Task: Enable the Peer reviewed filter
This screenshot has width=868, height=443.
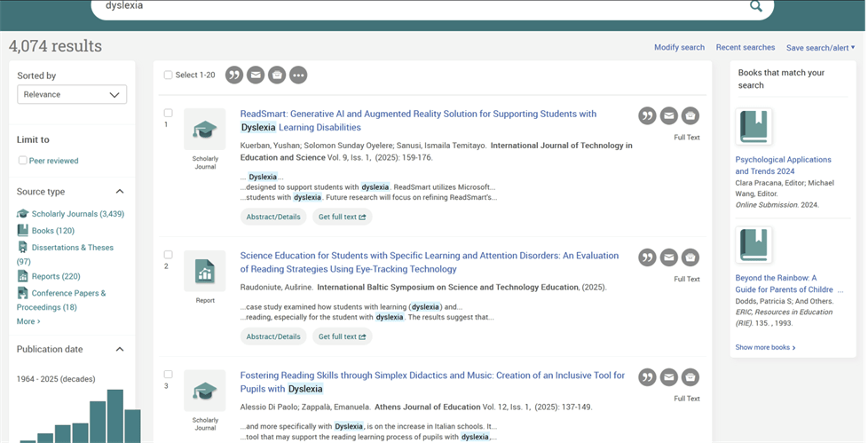Action: [x=23, y=161]
